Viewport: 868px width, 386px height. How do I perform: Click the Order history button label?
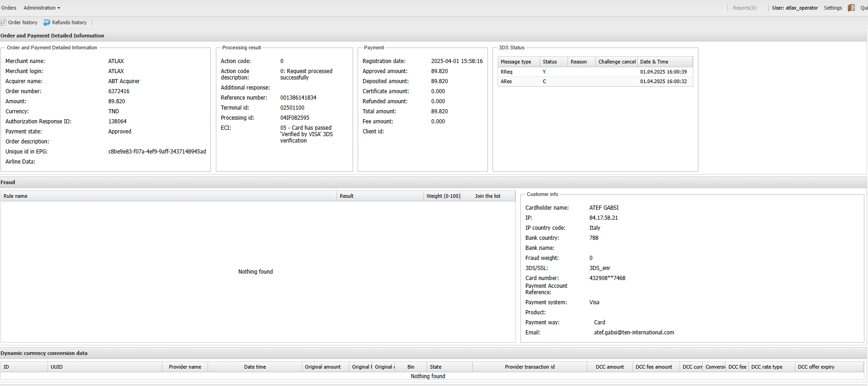click(x=23, y=22)
